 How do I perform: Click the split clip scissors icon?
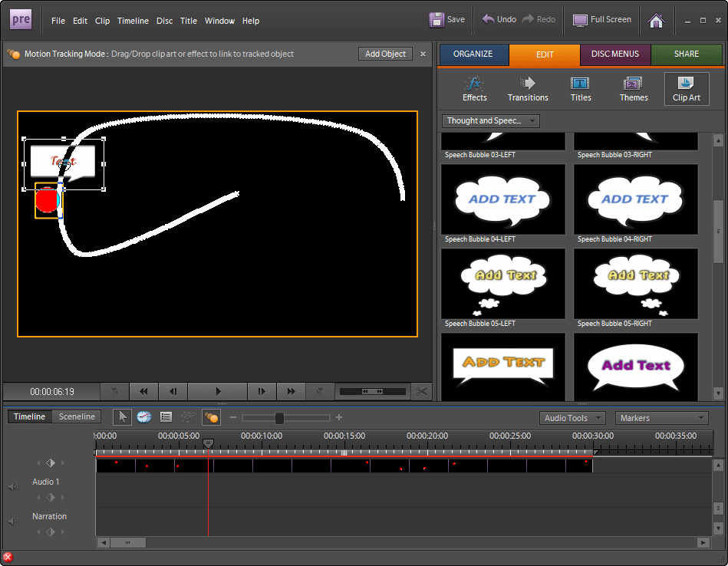pos(421,391)
